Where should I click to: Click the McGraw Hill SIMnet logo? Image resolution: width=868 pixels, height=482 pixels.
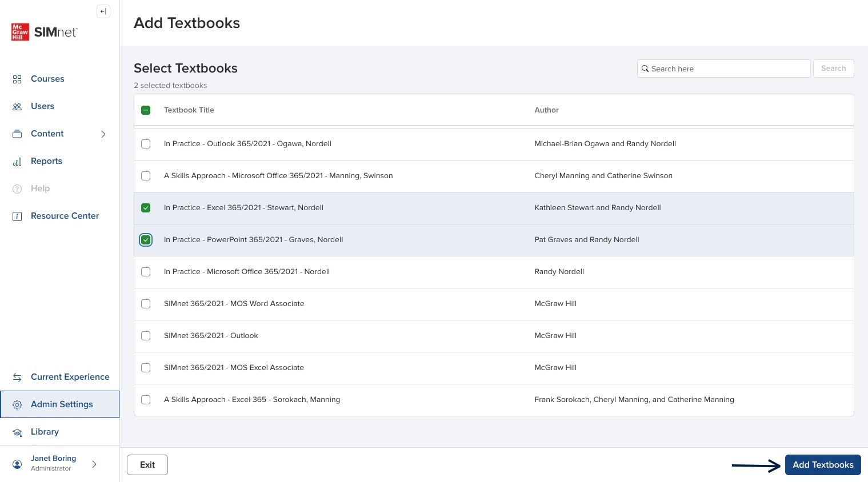44,32
